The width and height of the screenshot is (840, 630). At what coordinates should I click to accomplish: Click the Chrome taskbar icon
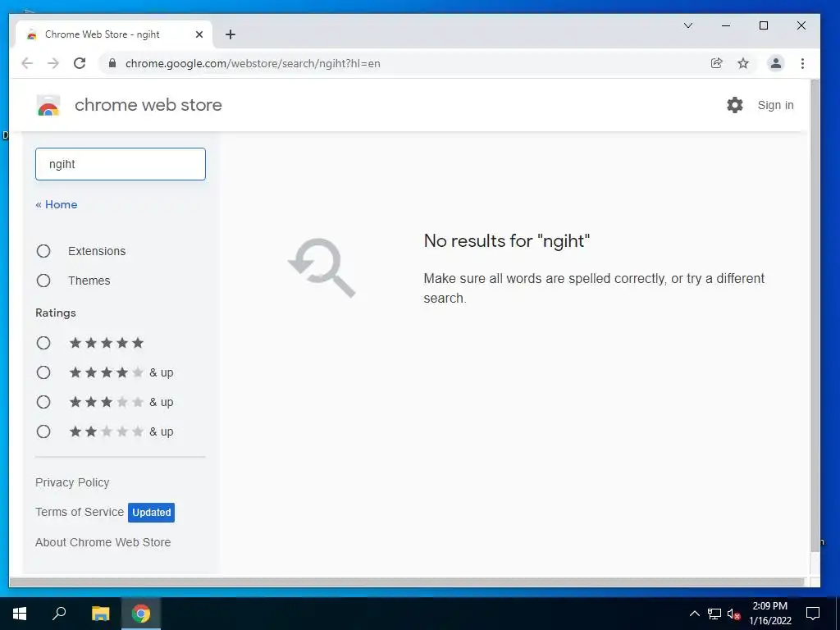[141, 614]
